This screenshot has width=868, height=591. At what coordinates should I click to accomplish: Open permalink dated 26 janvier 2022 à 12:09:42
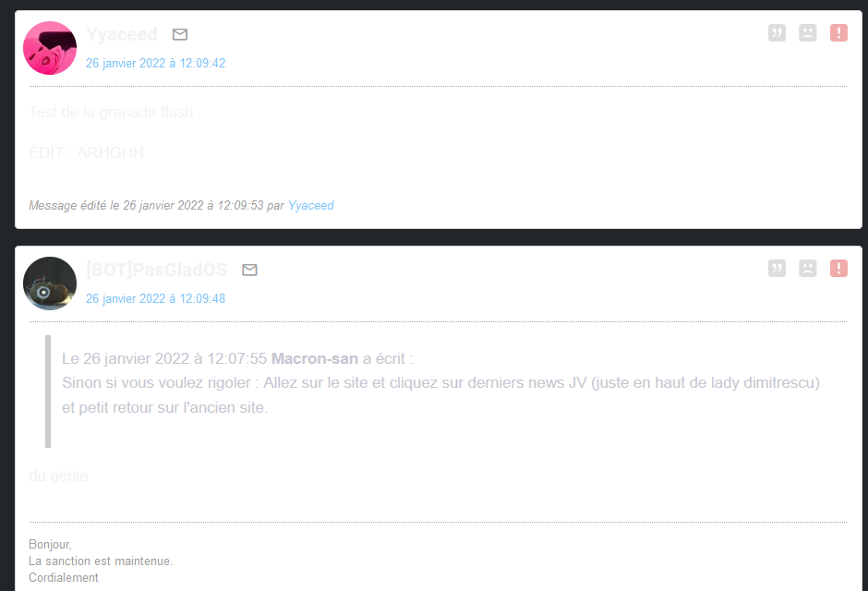point(155,63)
